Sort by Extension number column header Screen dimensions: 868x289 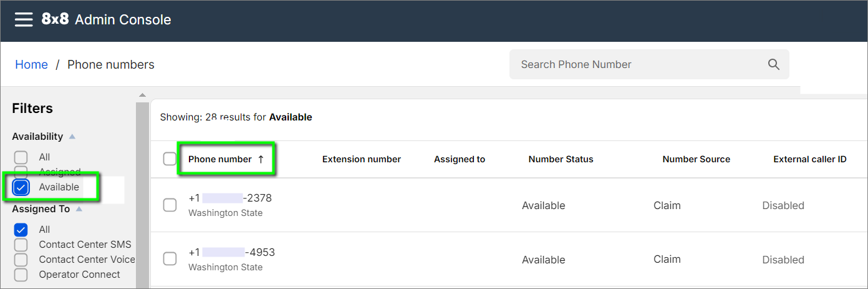(x=361, y=159)
